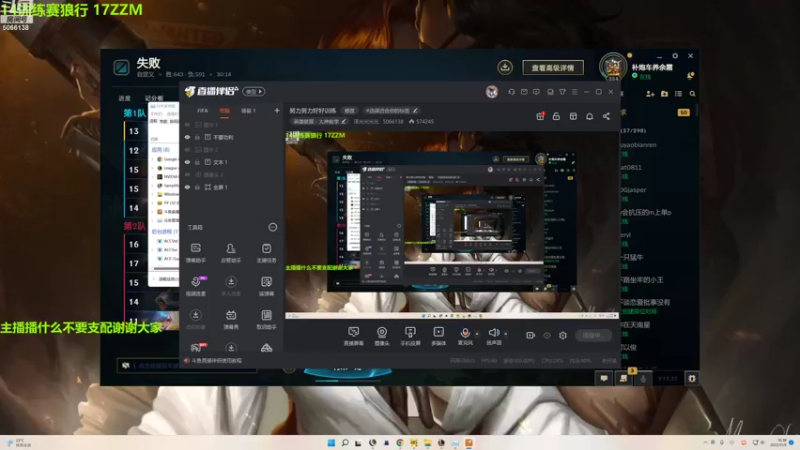This screenshot has height=450, width=800.
Task: Click the 麦克风 microphone icon
Action: [465, 333]
